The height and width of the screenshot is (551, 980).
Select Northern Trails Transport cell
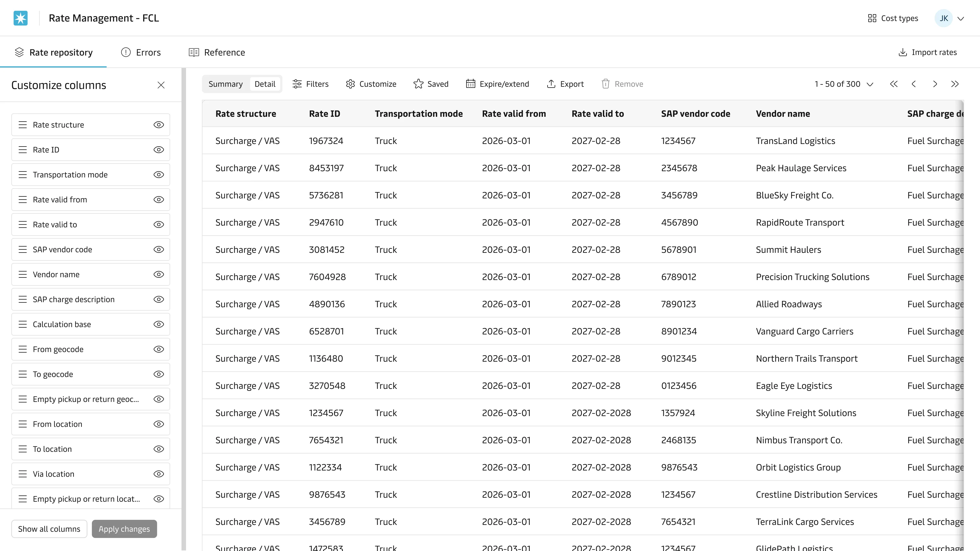[806, 359]
